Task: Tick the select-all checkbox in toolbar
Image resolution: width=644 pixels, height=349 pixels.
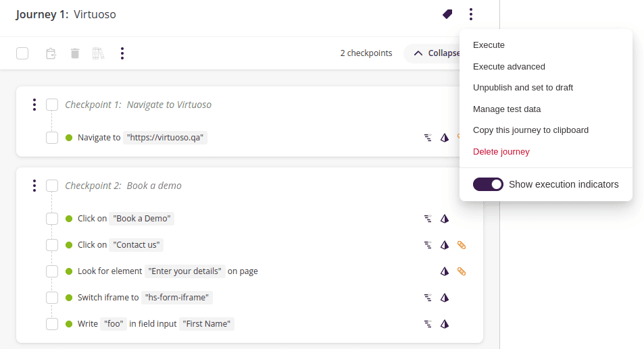Action: (22, 53)
